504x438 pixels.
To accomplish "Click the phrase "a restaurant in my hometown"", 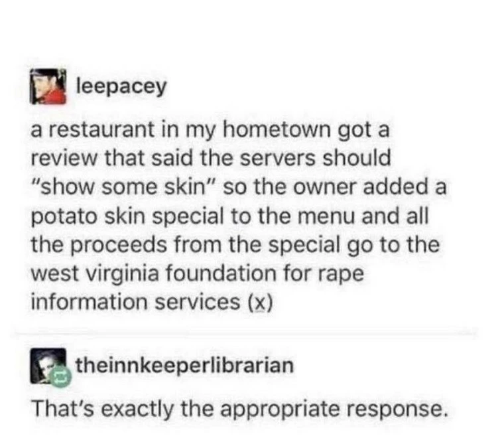I will click(x=180, y=131).
